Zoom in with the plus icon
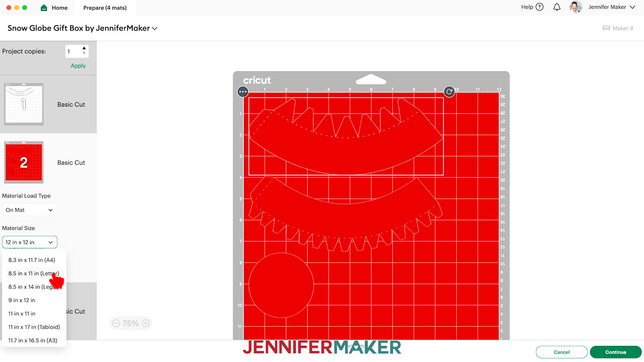 (x=146, y=323)
